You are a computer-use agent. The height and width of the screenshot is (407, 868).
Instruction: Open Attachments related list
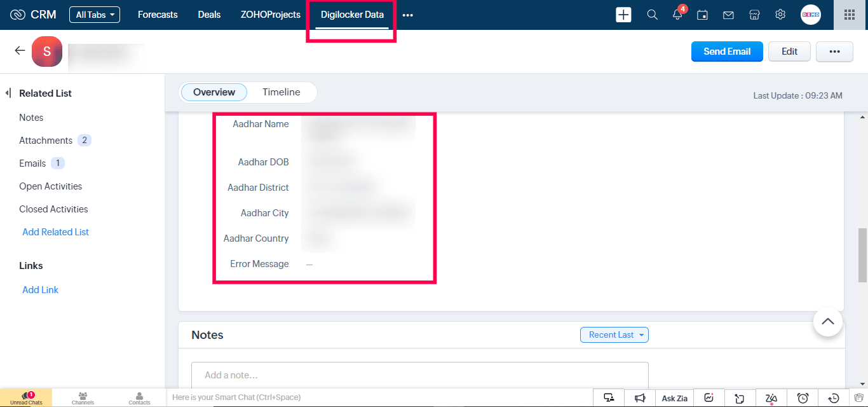coord(46,141)
